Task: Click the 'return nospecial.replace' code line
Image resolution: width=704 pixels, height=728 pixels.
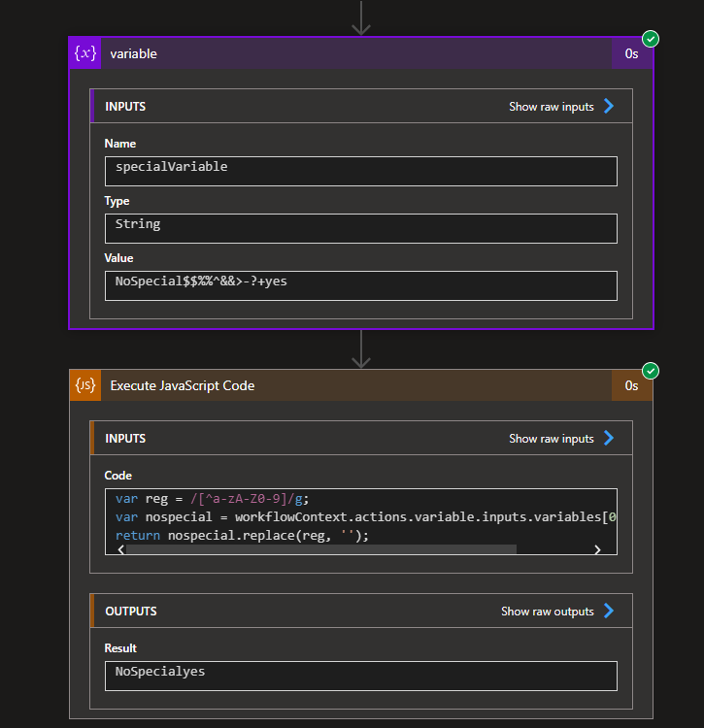Action: coord(242,536)
